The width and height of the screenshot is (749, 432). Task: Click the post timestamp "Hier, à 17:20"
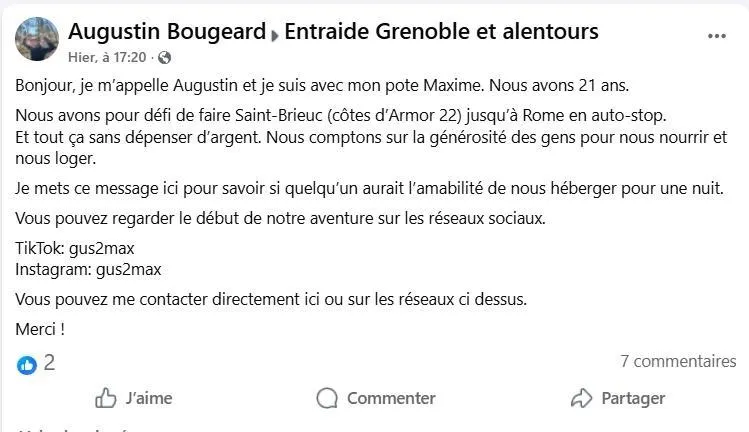107,57
